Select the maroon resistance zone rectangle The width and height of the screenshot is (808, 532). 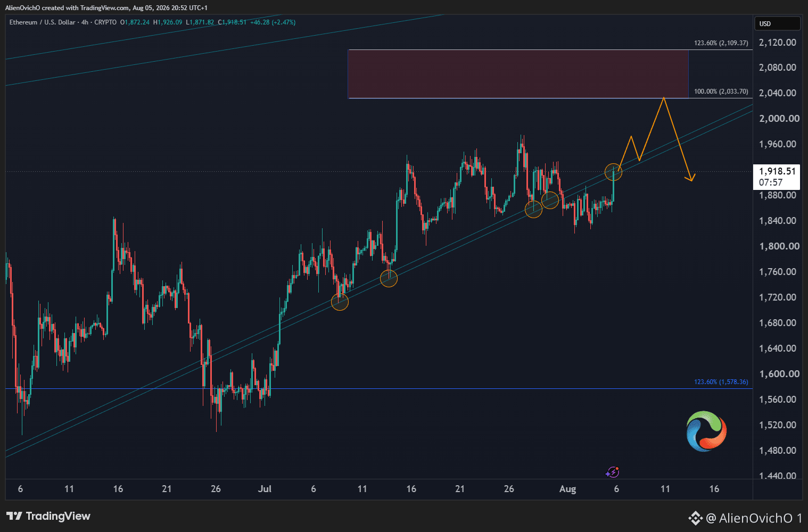518,74
